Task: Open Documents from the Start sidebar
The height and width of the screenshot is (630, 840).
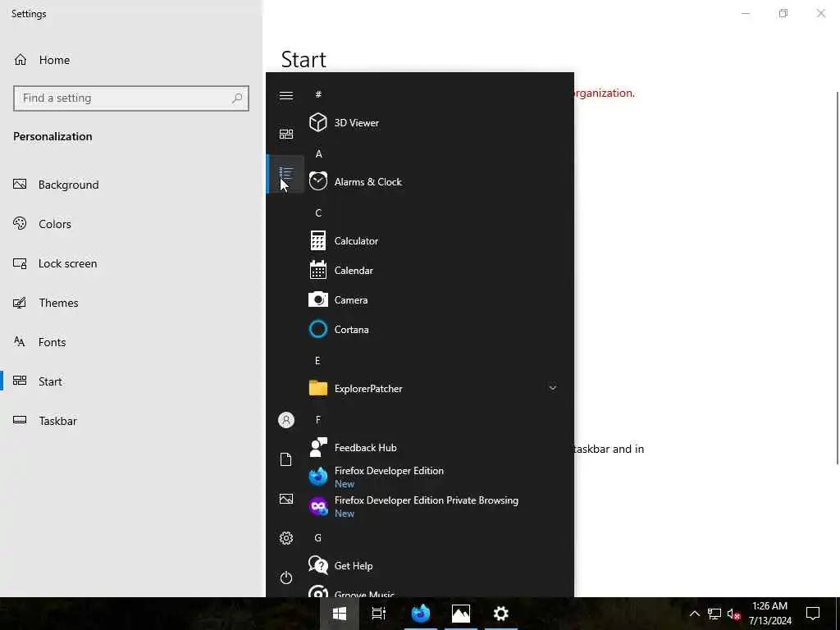Action: pos(286,459)
